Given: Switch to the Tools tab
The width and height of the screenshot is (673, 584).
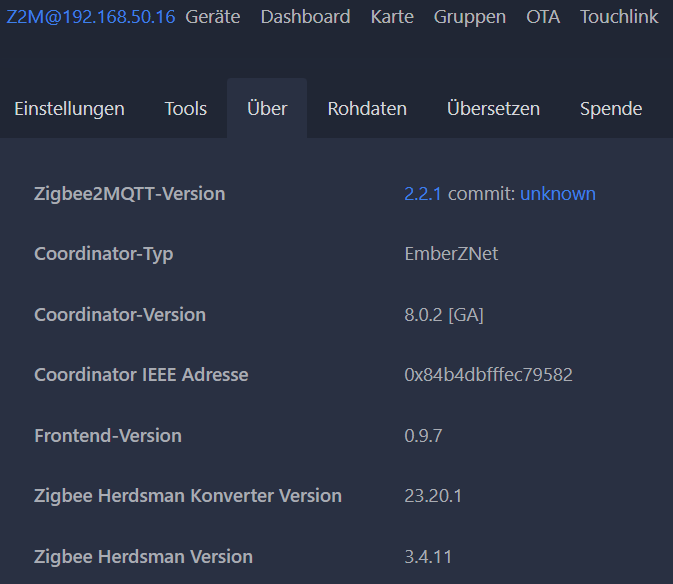Looking at the screenshot, I should [x=186, y=109].
